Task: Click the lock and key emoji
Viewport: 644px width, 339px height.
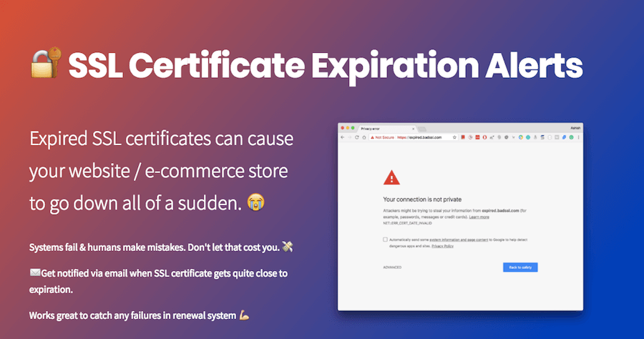Action: tap(47, 62)
